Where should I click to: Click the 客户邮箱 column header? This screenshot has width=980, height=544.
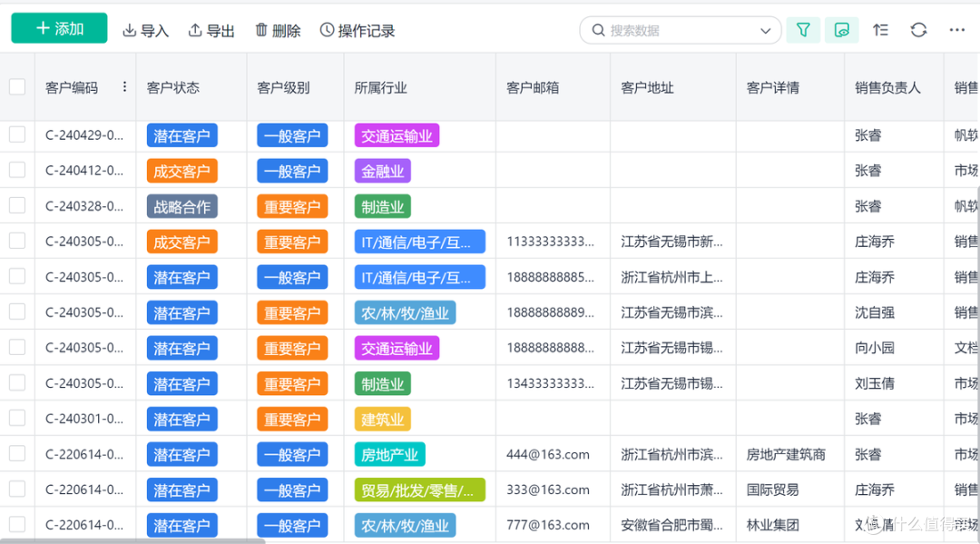pos(533,87)
